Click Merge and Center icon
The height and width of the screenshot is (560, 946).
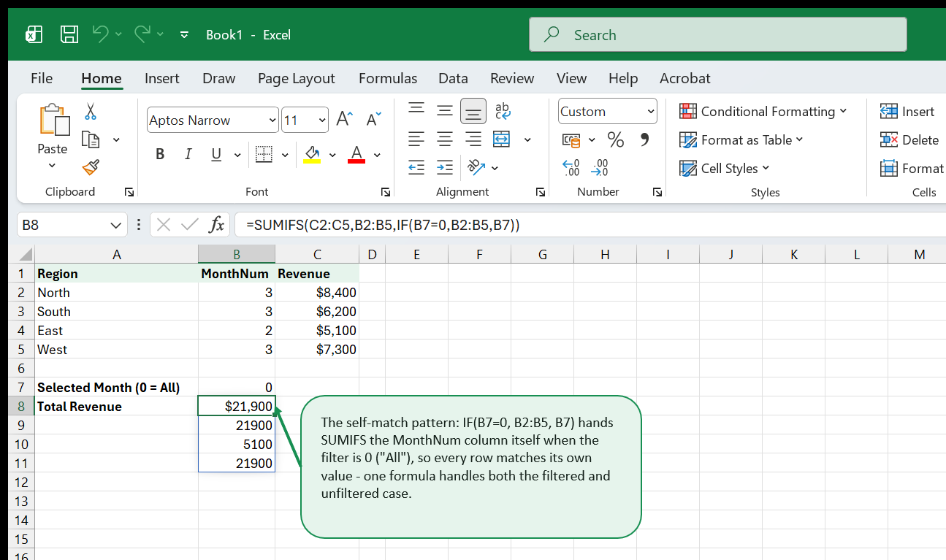pos(502,139)
